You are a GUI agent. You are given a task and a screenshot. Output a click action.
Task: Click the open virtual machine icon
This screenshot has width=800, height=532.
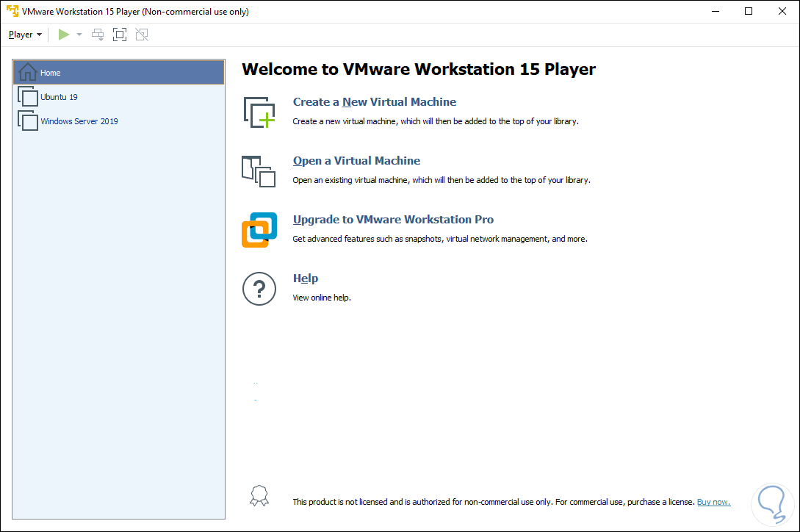click(x=259, y=171)
